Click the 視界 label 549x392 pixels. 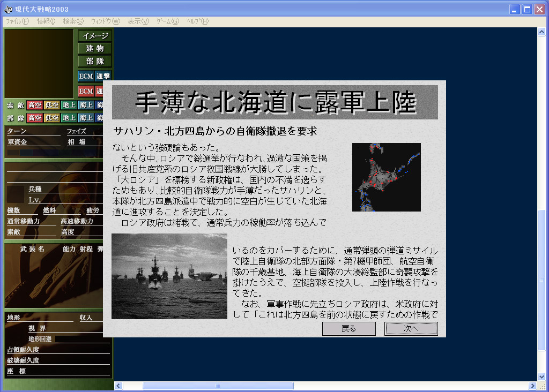tap(37, 328)
